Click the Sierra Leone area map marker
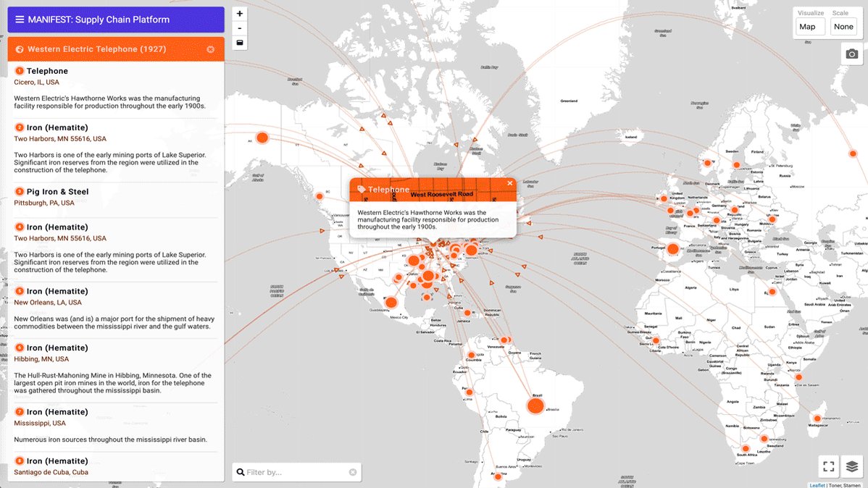 coord(656,341)
